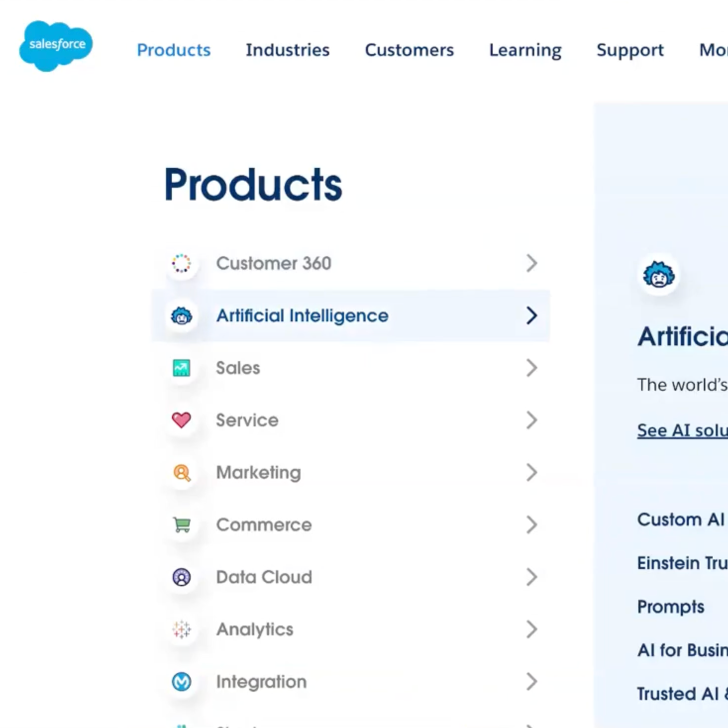Open the Customers nav menu
This screenshot has height=728, width=728.
click(x=410, y=50)
